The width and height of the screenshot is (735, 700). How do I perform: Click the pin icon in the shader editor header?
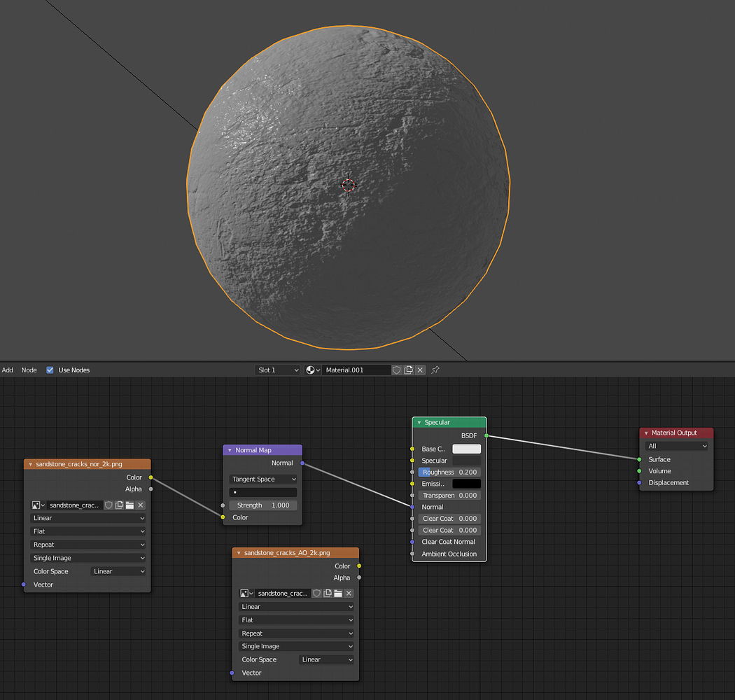[x=435, y=370]
